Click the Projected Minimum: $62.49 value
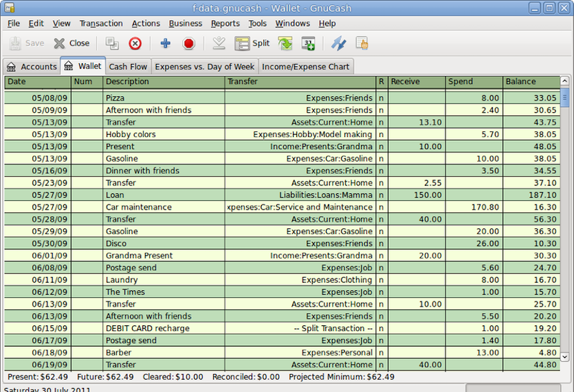The image size is (574, 392). tap(342, 377)
